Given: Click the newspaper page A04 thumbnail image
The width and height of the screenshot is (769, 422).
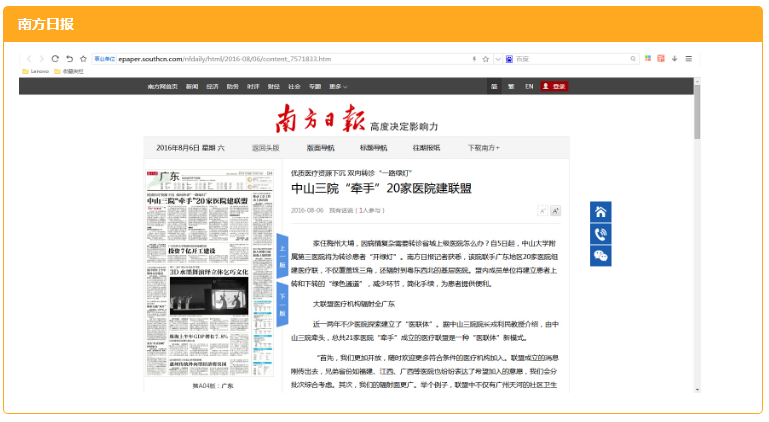Looking at the screenshot, I should pos(209,273).
